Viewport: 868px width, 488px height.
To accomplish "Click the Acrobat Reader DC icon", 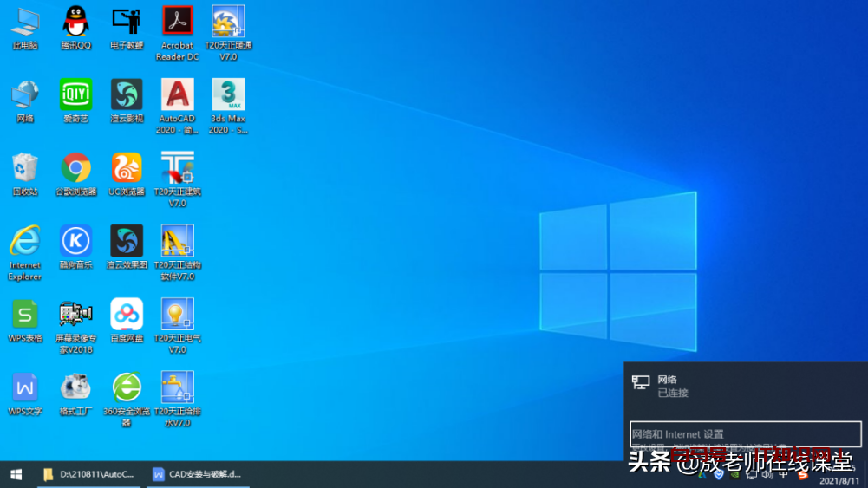I will click(x=177, y=22).
